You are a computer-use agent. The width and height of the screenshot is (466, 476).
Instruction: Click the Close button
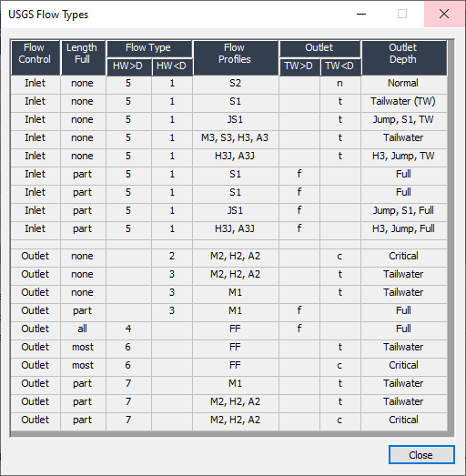[421, 454]
